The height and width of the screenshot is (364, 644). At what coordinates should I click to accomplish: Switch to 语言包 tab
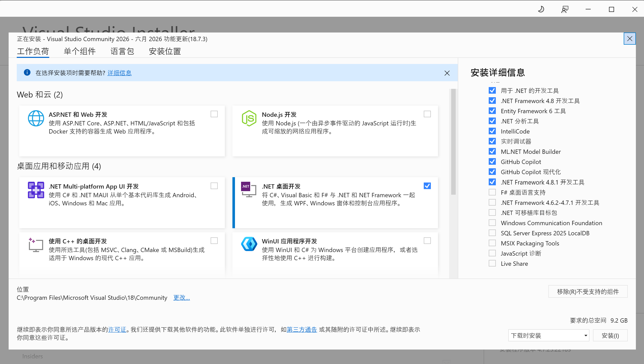click(x=122, y=51)
